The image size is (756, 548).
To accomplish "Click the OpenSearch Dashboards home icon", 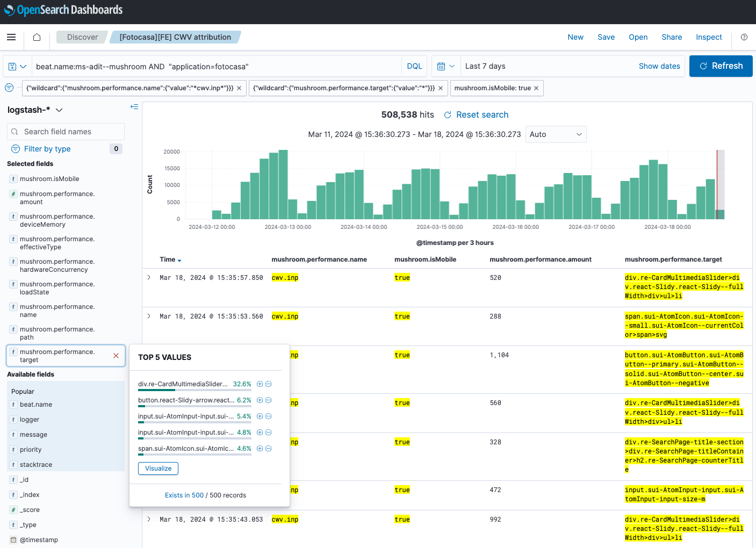I will pyautogui.click(x=36, y=37).
